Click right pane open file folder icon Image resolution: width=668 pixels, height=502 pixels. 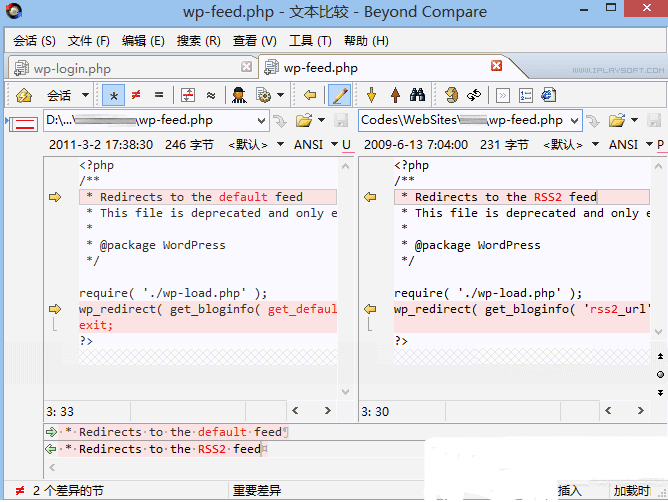point(617,121)
